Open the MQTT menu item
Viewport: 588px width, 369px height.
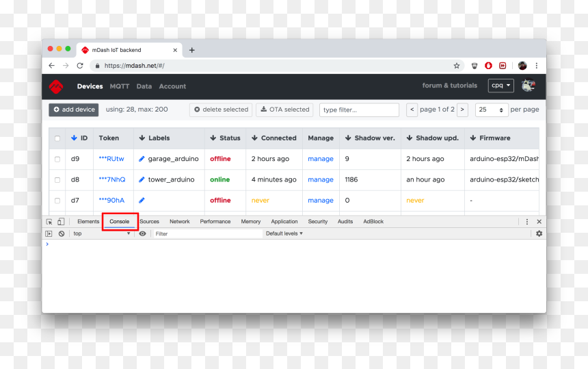[x=120, y=86]
